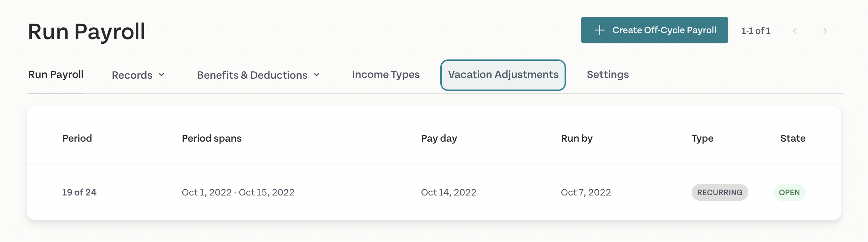Click the State column header

pyautogui.click(x=793, y=138)
